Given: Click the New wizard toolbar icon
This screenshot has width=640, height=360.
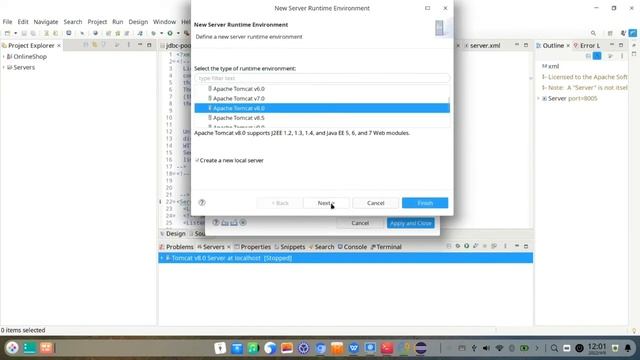Looking at the screenshot, I should click(x=8, y=33).
